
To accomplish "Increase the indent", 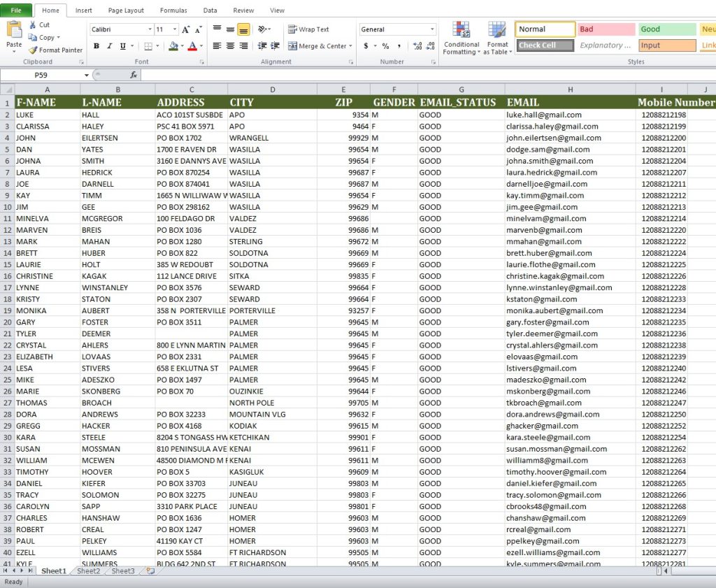I will (x=275, y=46).
